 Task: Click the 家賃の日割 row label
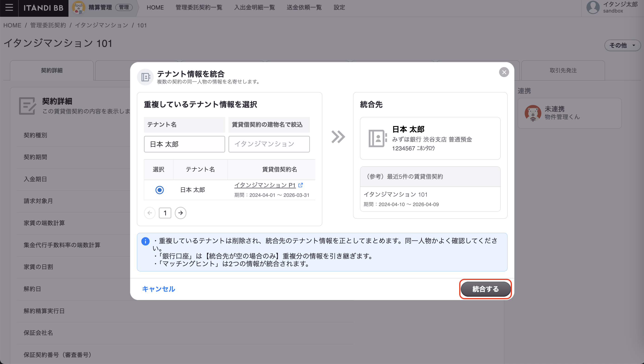[x=38, y=267]
